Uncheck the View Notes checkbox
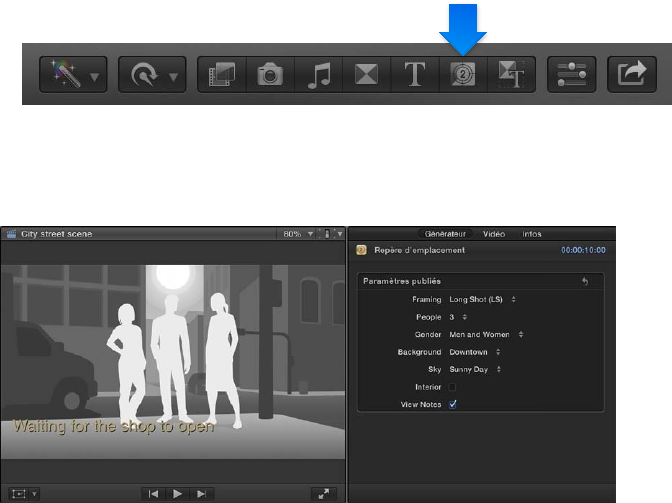Image resolution: width=672 pixels, height=503 pixels. point(453,404)
